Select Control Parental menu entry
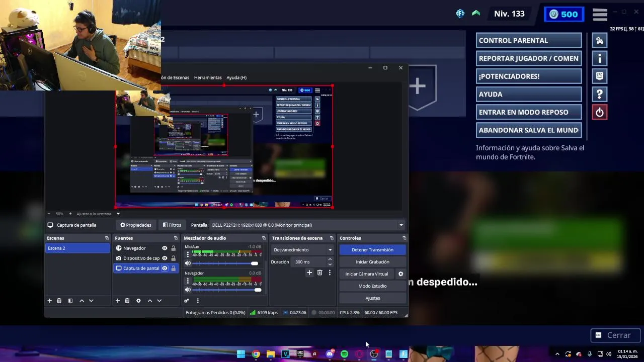This screenshot has height=362, width=644. (529, 40)
